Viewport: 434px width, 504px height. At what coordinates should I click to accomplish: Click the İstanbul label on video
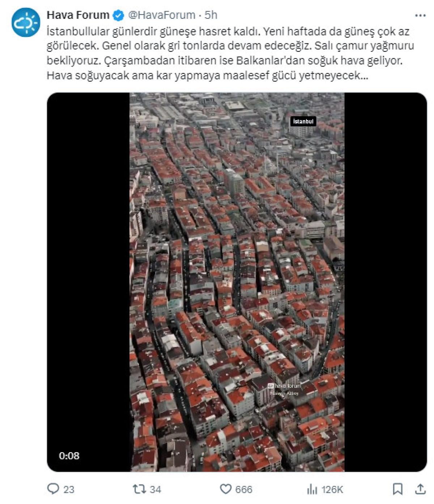click(303, 121)
